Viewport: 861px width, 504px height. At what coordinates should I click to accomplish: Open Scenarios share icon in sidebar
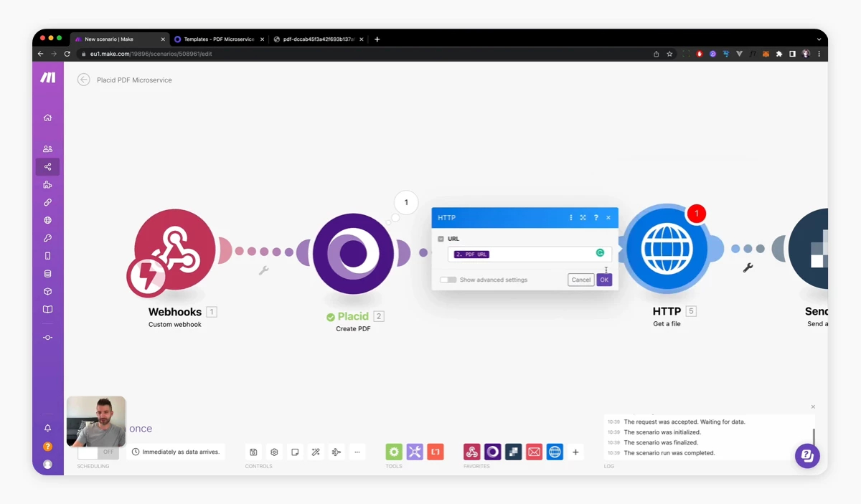coord(47,167)
